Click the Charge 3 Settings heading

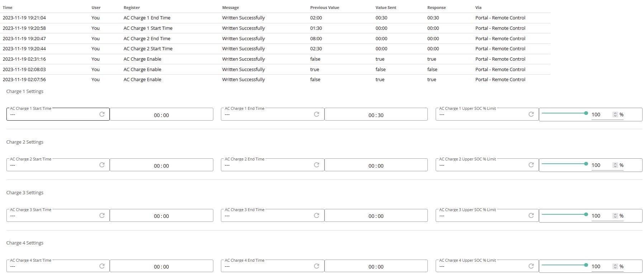[x=25, y=192]
